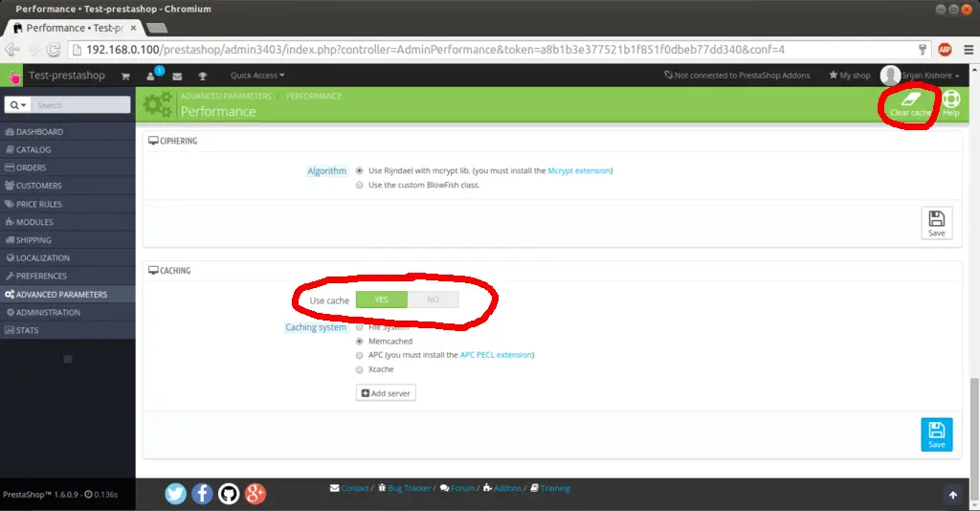This screenshot has height=511, width=980.
Task: Click the Google Plus icon in footer
Action: [x=256, y=494]
